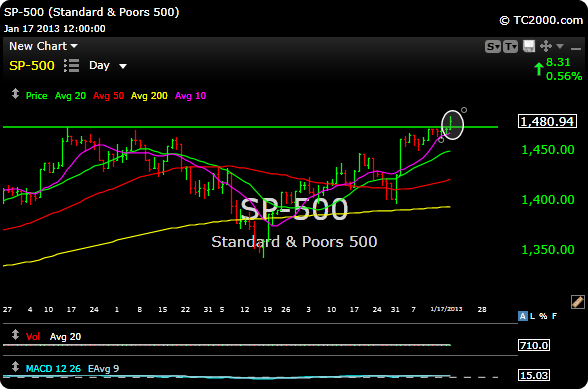Open the S dropdown button in the chart header

tap(493, 47)
